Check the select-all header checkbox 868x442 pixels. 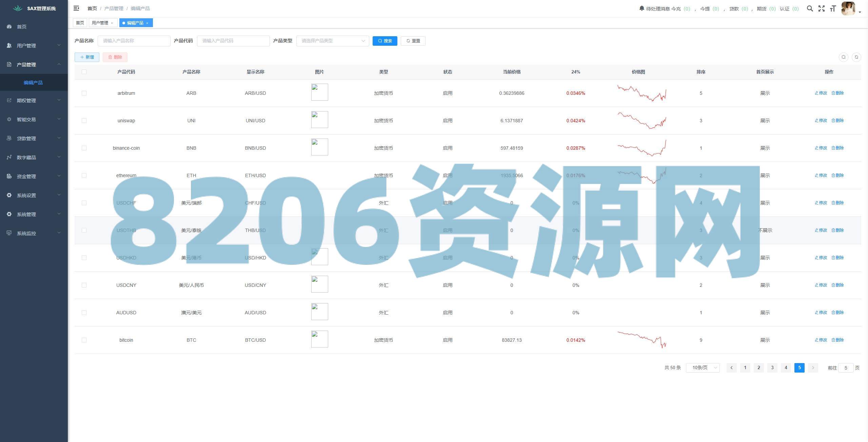coord(84,72)
